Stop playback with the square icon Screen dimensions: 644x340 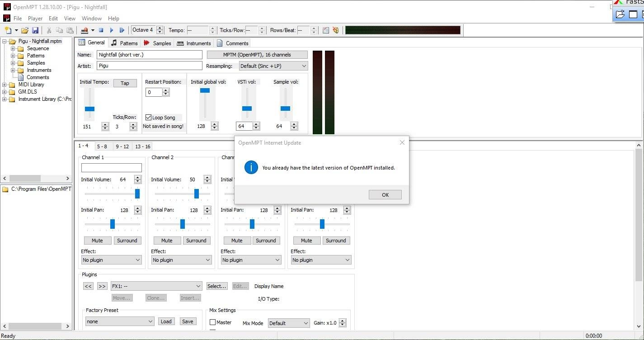[x=101, y=30]
